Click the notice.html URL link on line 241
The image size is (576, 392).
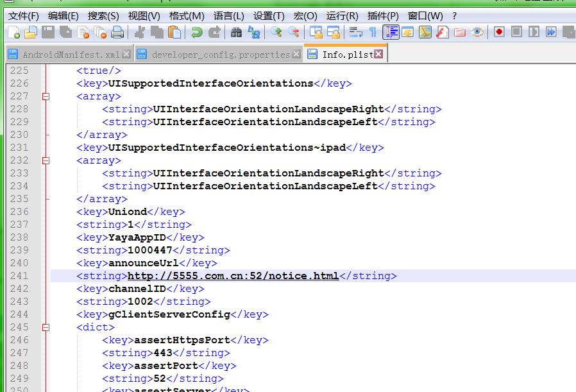pos(233,276)
